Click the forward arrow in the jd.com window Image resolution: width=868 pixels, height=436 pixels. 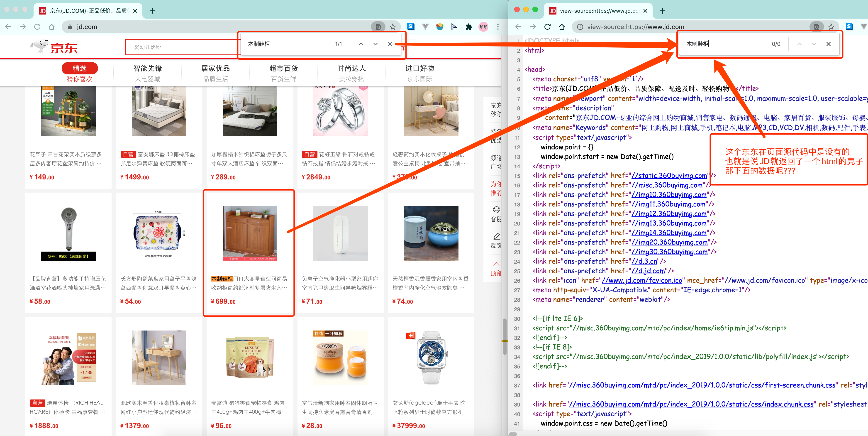pos(23,27)
